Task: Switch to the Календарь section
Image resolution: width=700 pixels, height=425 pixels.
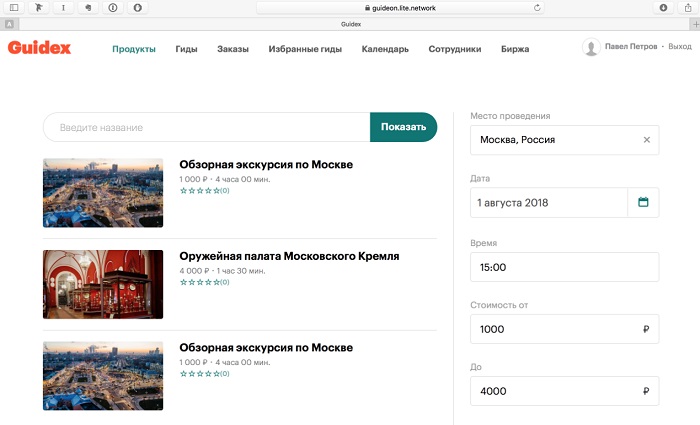Action: 385,48
